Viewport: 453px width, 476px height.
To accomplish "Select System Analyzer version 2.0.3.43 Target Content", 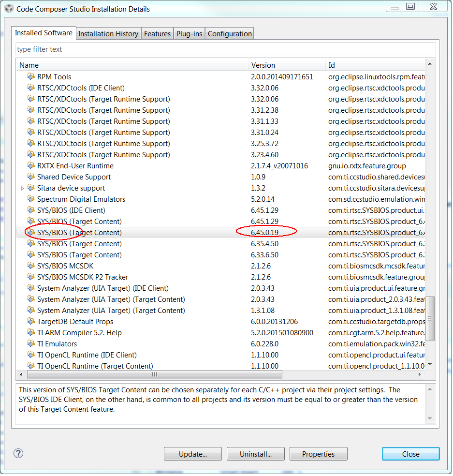I will tap(221, 299).
